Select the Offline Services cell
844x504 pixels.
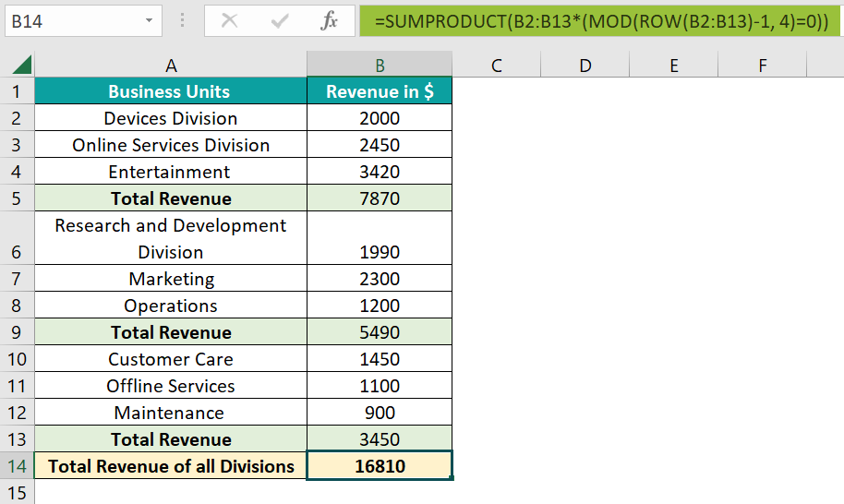(171, 386)
